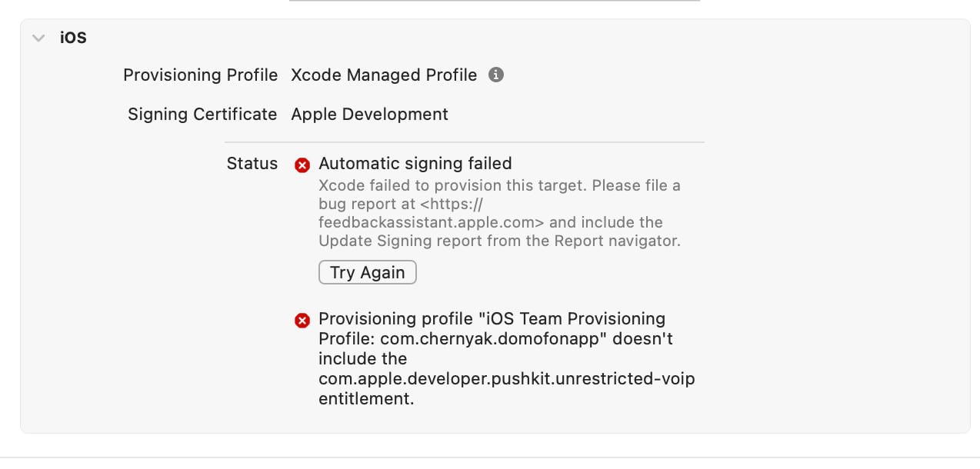Click the Xcode Managed Profile value

[x=384, y=75]
